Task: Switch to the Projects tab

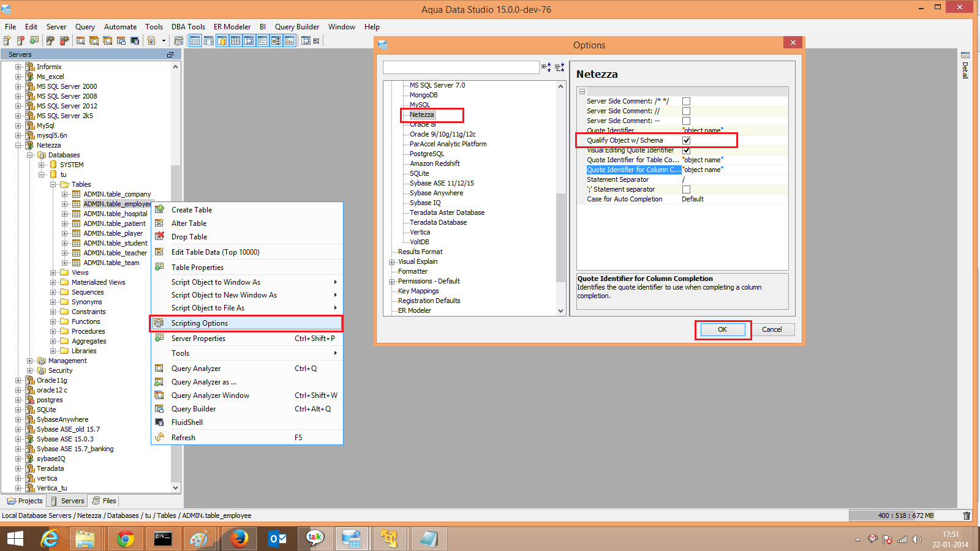Action: coord(24,501)
